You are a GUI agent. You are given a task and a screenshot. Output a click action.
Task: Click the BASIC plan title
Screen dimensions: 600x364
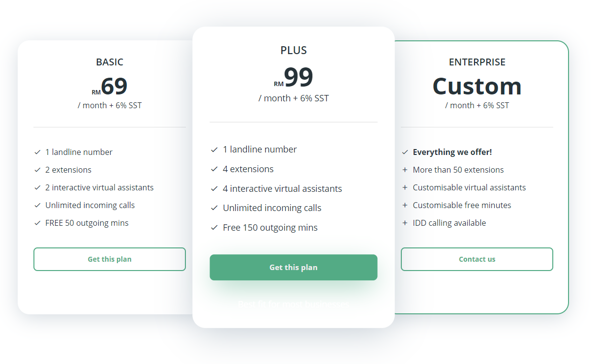[x=110, y=62]
